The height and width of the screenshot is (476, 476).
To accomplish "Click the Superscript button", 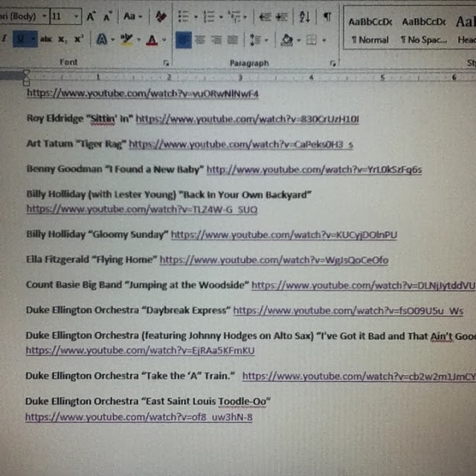I will 79,39.
